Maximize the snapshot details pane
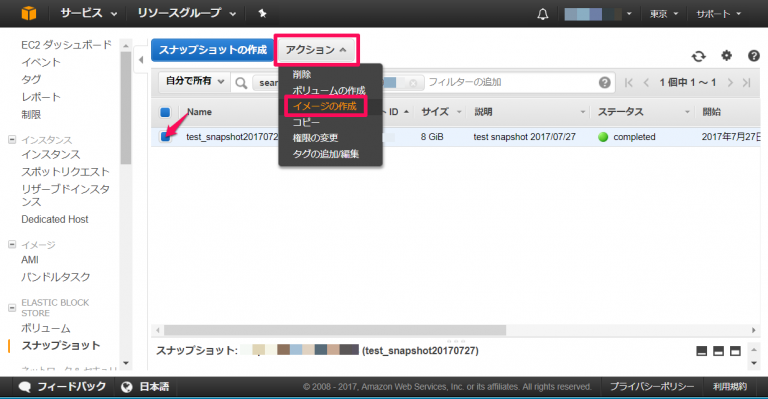The image size is (768, 399). pyautogui.click(x=735, y=351)
